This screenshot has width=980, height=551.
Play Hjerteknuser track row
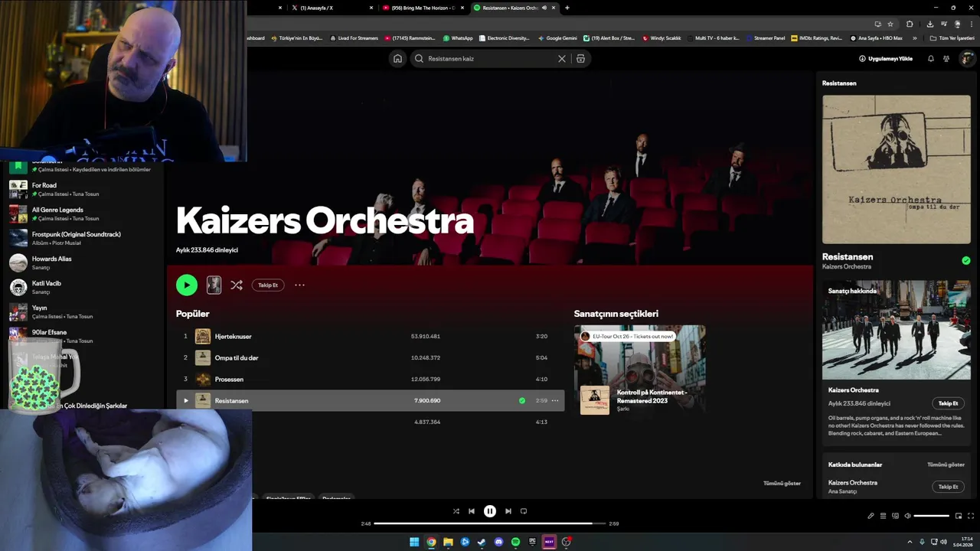(370, 336)
